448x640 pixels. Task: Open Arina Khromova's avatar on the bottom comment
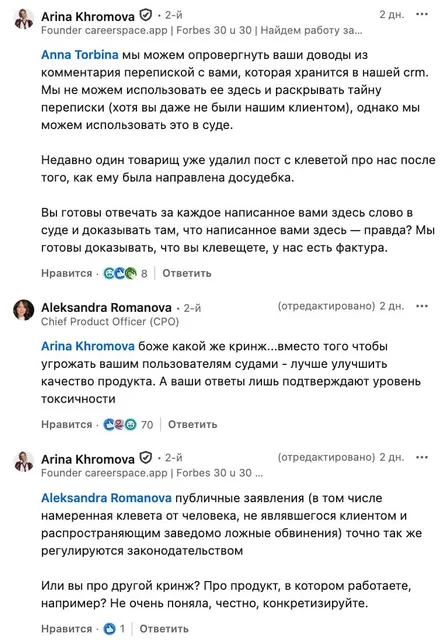coord(24,461)
